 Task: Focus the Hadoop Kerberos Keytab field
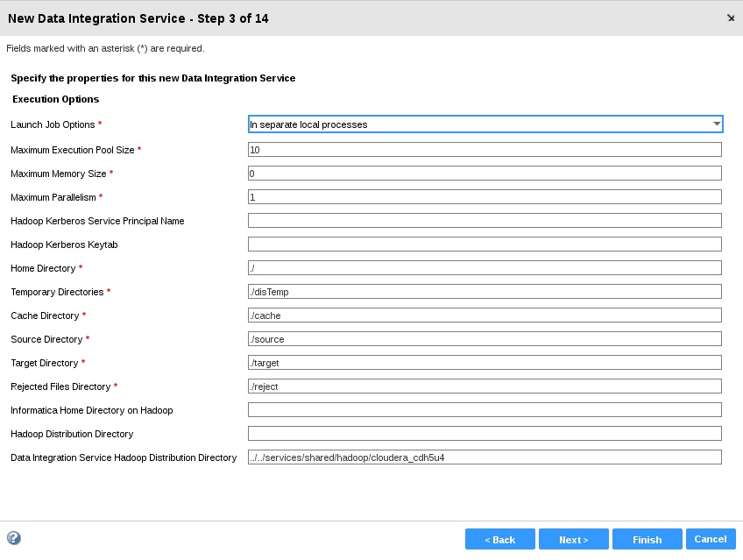pyautogui.click(x=485, y=245)
